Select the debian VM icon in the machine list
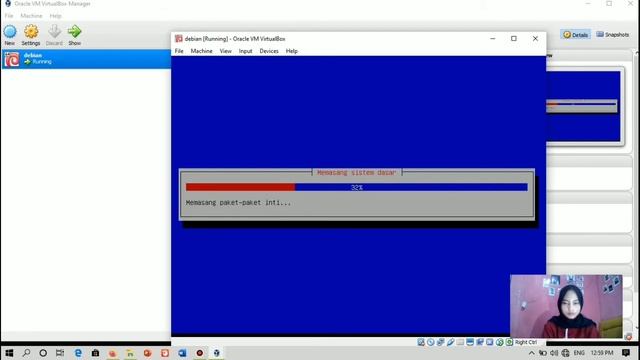This screenshot has width=640, height=360. pos(12,59)
